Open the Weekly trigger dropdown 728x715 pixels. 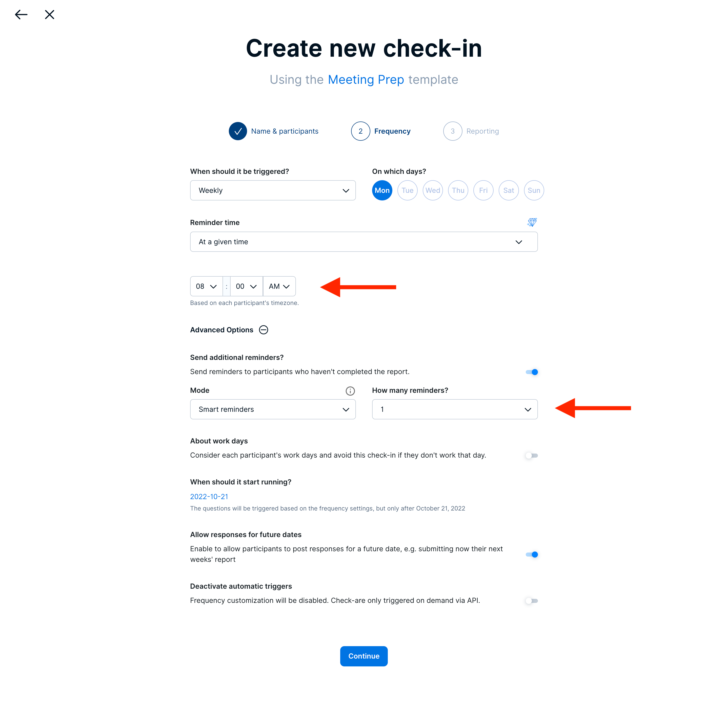click(273, 190)
